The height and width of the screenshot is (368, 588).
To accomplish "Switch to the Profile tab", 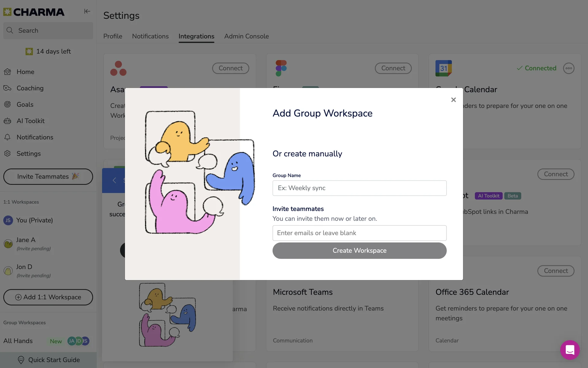I will click(113, 36).
